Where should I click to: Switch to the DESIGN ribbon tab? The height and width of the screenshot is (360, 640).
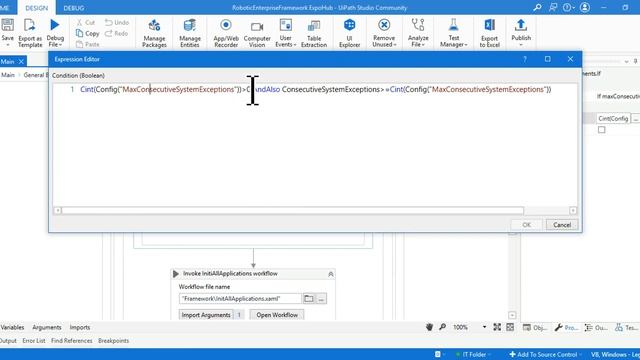pos(36,8)
